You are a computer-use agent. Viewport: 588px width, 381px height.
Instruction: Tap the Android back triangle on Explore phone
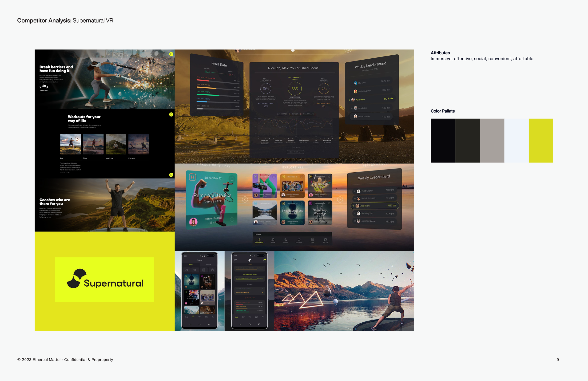[x=190, y=324]
